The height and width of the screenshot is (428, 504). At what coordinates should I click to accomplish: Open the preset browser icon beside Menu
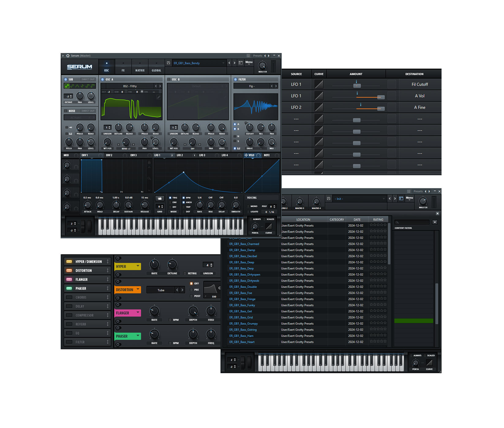pos(241,63)
